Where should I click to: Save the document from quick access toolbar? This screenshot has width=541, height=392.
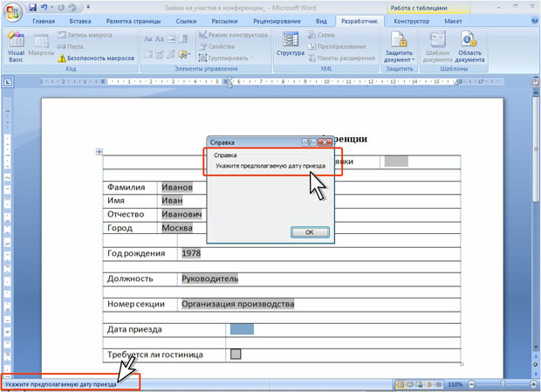tap(33, 7)
